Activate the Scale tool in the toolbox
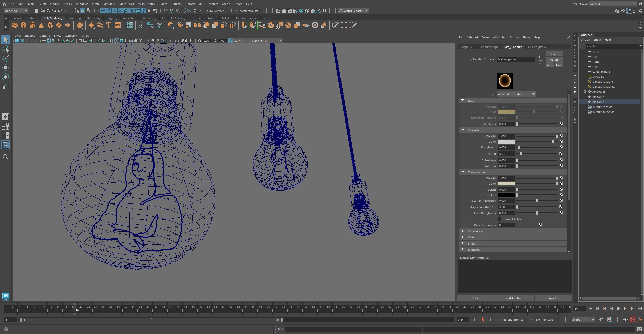The height and width of the screenshot is (334, 644). click(6, 86)
